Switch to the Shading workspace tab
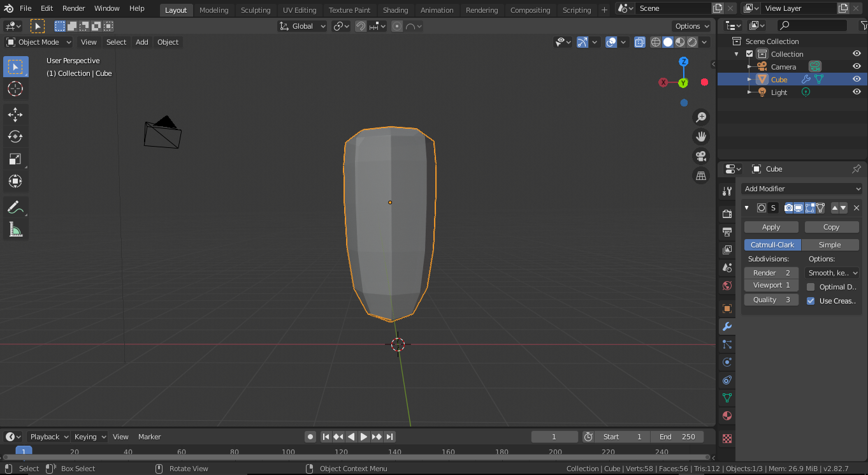This screenshot has height=475, width=868. tap(395, 10)
